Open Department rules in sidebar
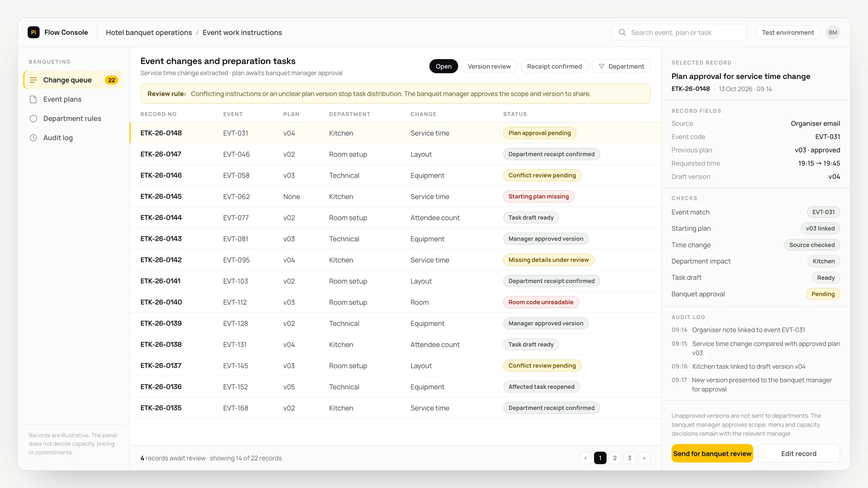 pos(74,119)
